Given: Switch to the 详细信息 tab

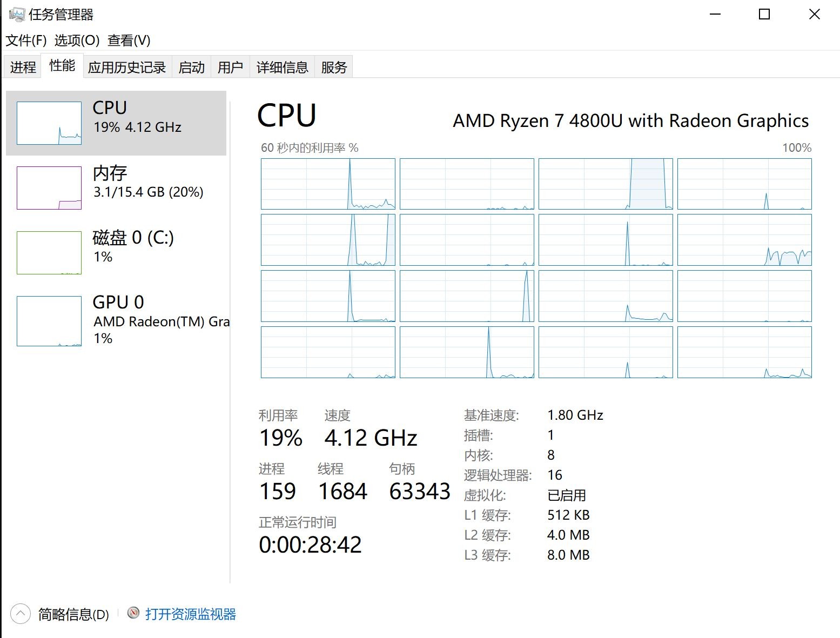Looking at the screenshot, I should coord(282,68).
